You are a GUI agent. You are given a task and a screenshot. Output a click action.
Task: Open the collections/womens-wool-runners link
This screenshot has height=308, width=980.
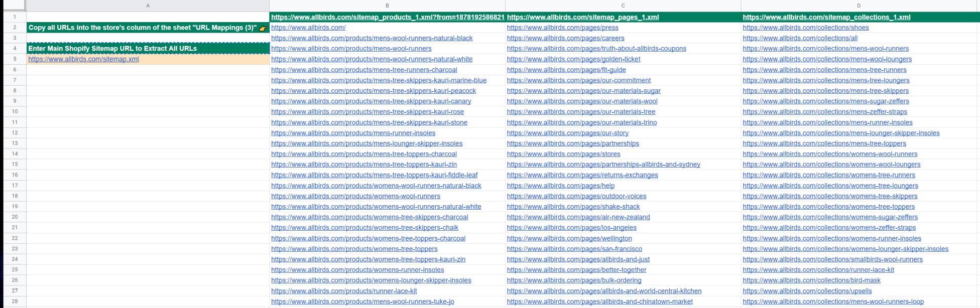point(830,154)
